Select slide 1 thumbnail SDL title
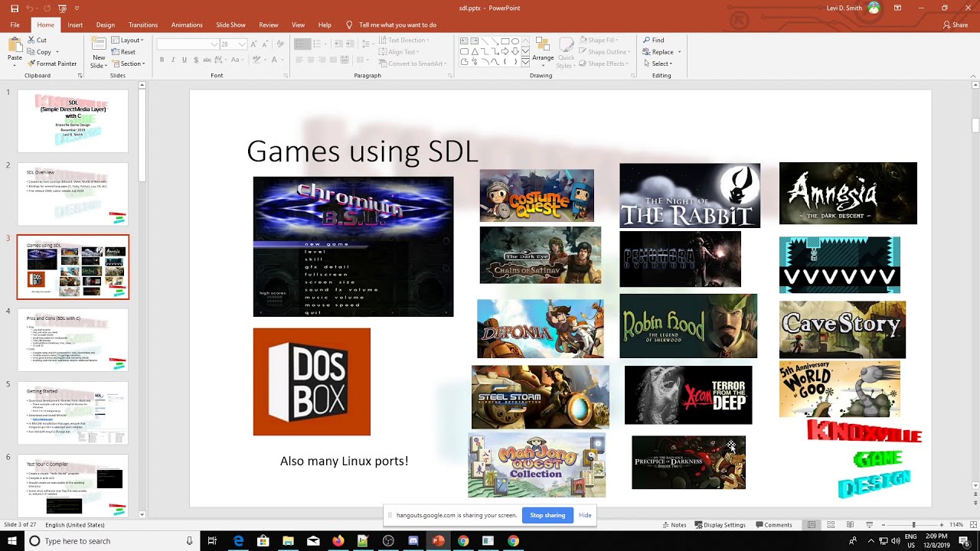Image resolution: width=980 pixels, height=551 pixels. pos(73,121)
